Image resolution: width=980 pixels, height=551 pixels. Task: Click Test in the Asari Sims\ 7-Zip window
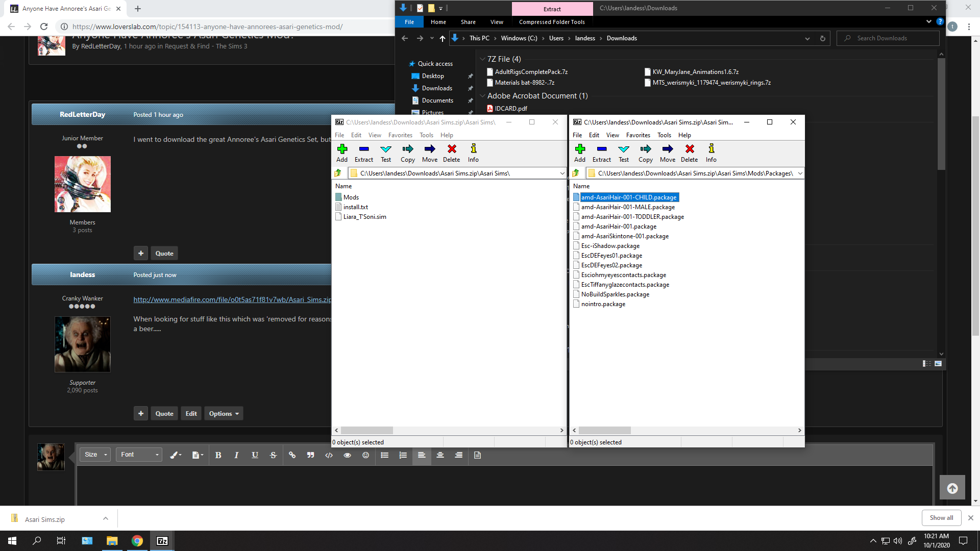[386, 153]
